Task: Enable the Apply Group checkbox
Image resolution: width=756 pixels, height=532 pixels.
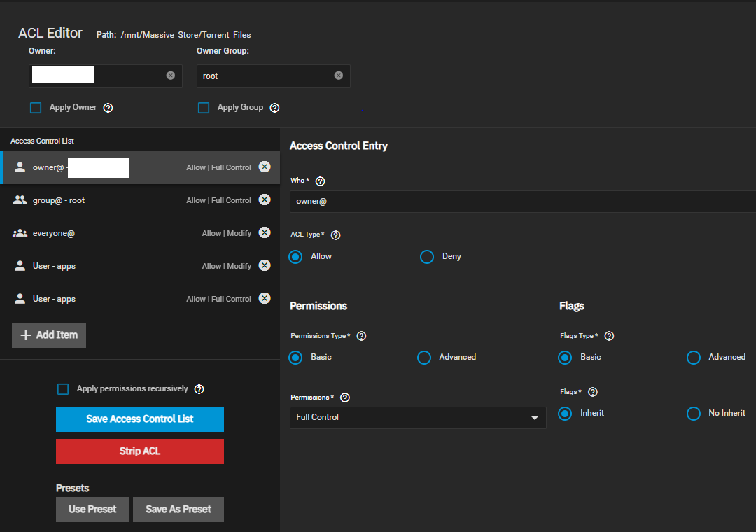Action: (204, 108)
